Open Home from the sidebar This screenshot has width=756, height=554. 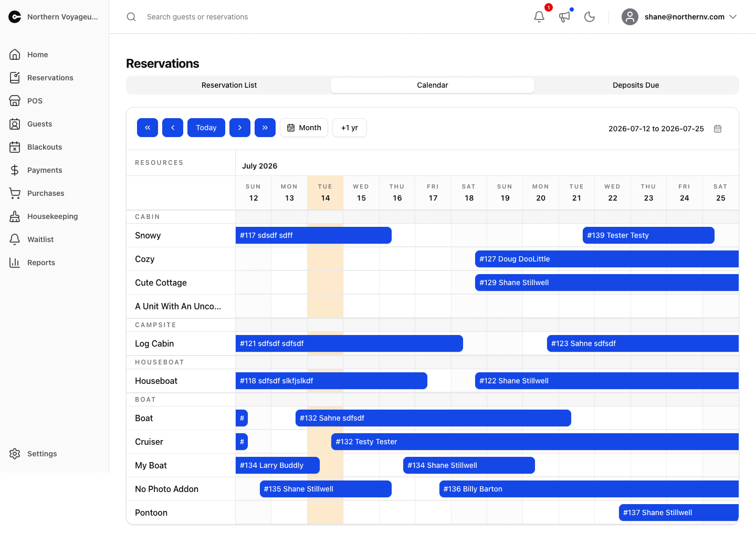(55, 55)
